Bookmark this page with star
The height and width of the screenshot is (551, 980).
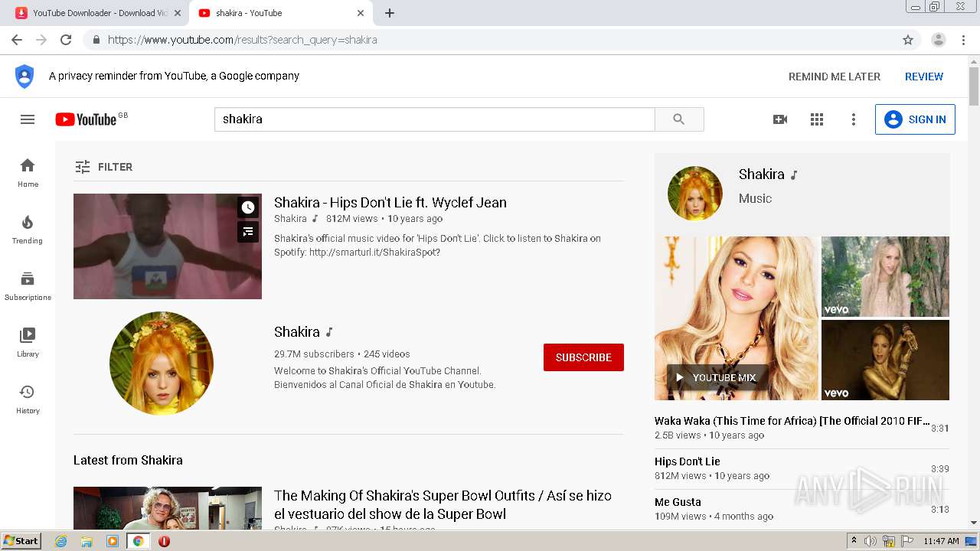pyautogui.click(x=908, y=40)
